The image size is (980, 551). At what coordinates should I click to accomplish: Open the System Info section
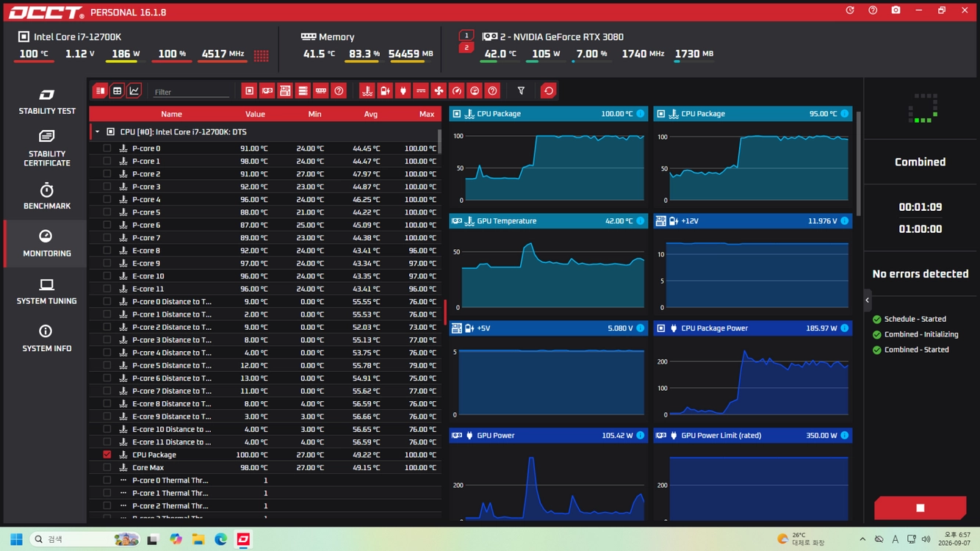pyautogui.click(x=46, y=339)
